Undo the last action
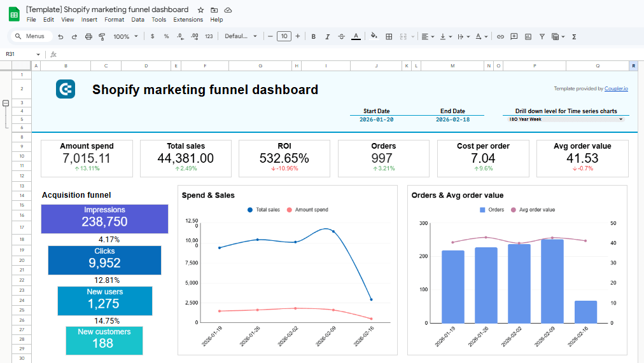This screenshot has height=363, width=644. (x=60, y=36)
